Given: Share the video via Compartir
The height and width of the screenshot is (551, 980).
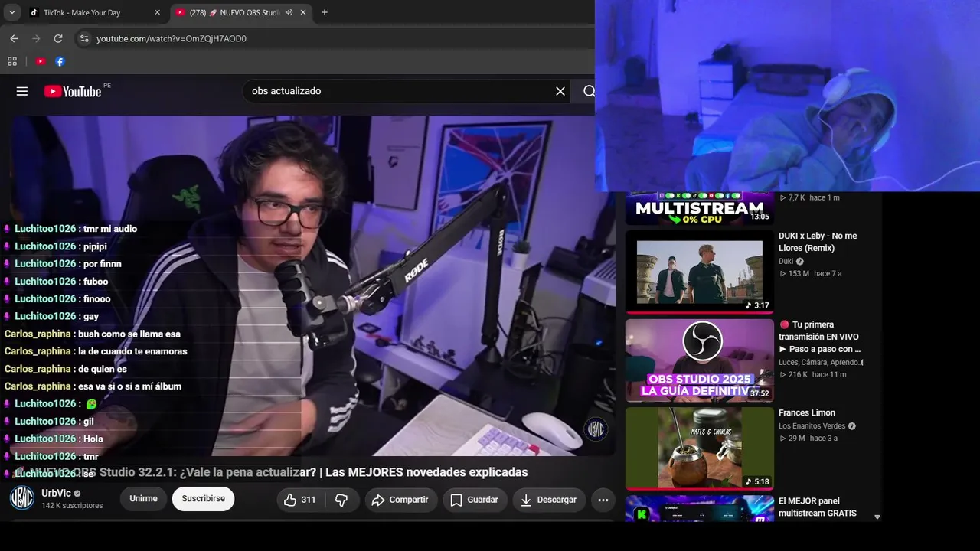Looking at the screenshot, I should tap(400, 500).
